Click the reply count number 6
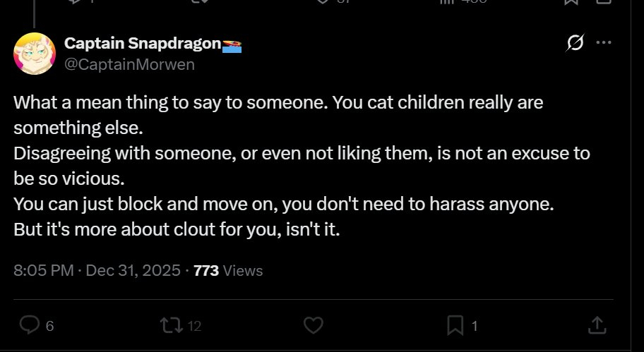644x352 pixels. tap(49, 326)
